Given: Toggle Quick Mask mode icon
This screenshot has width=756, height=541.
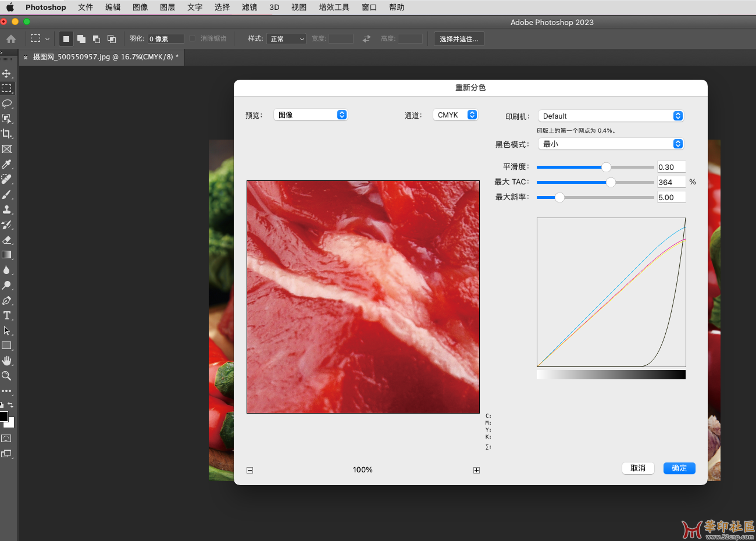Looking at the screenshot, I should (6, 439).
